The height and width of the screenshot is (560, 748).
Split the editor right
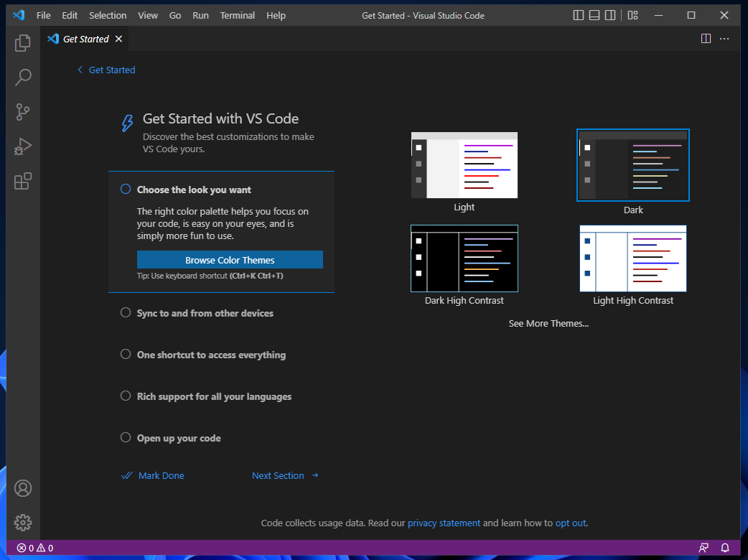click(706, 39)
